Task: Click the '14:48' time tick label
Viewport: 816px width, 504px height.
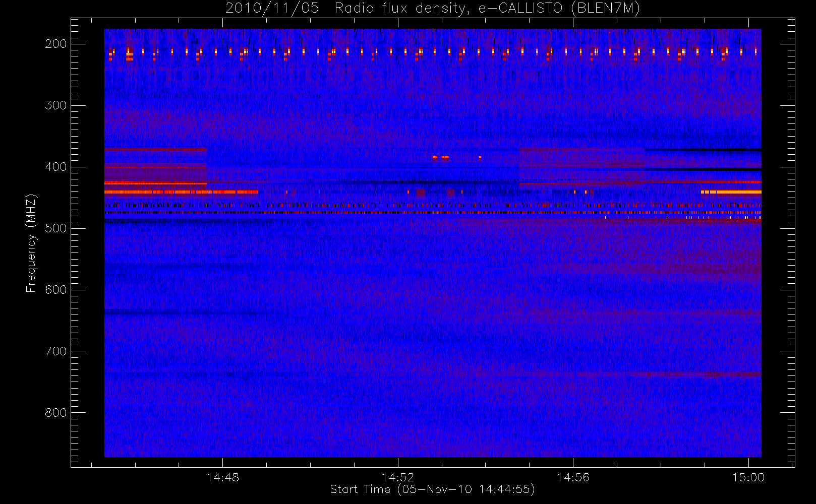Action: (x=223, y=477)
